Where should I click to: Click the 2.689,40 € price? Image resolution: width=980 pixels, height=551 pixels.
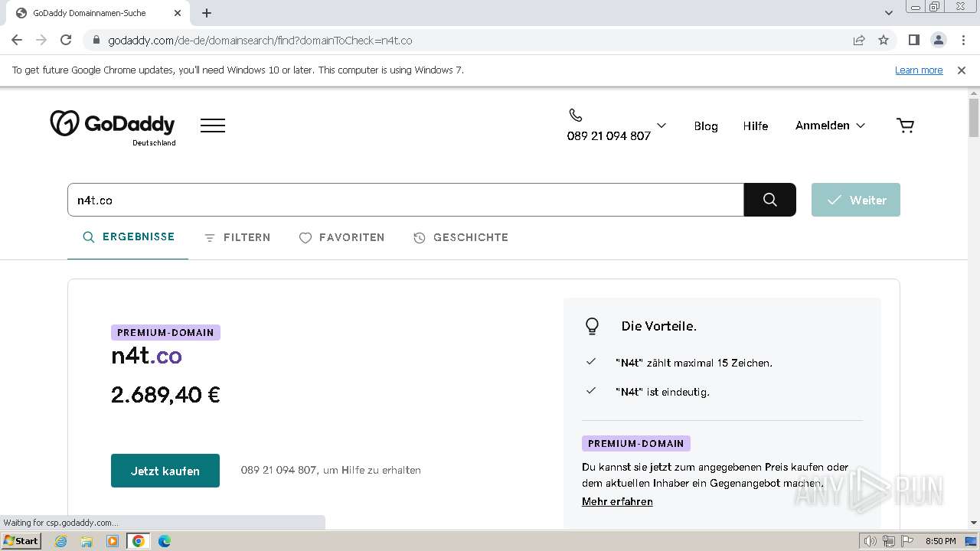click(x=165, y=395)
